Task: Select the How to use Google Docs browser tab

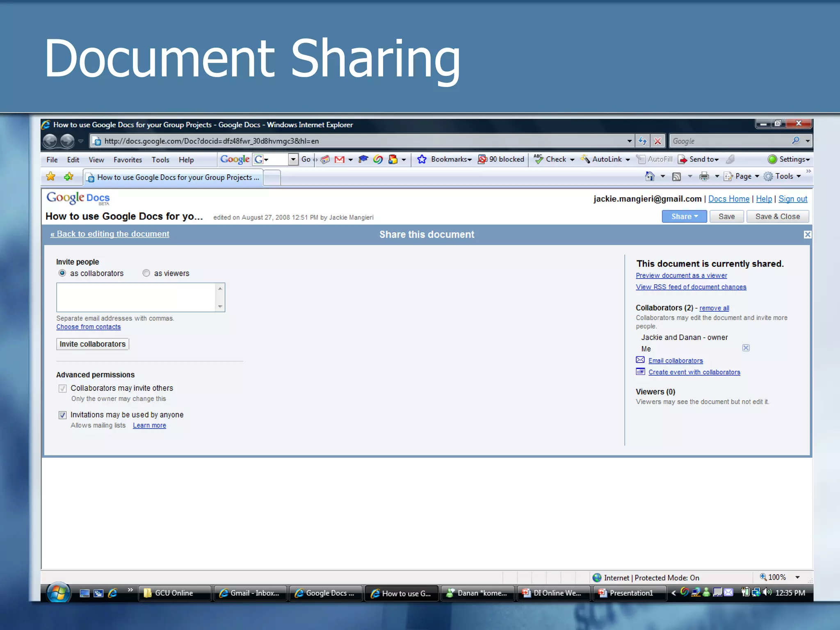Action: click(173, 177)
